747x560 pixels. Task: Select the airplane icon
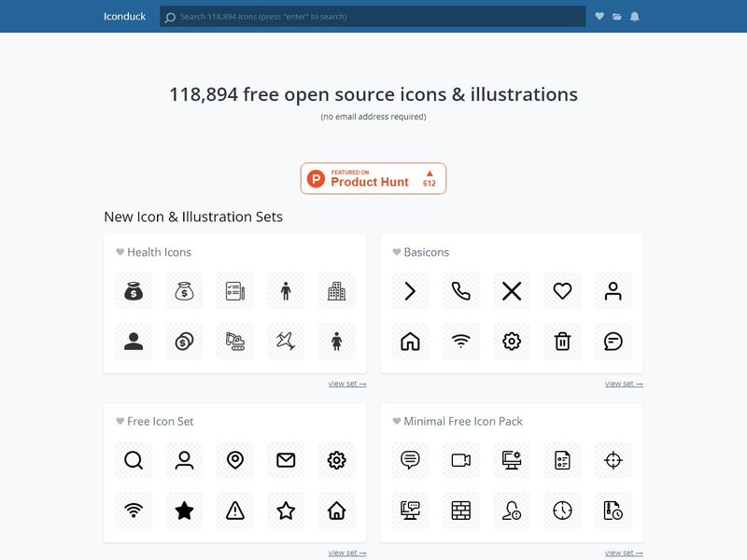[286, 342]
